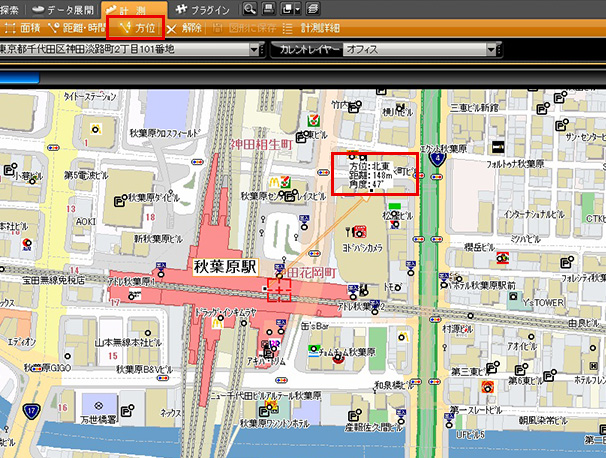
Task: Click the Route 4 highway shield
Action: pyautogui.click(x=437, y=158)
